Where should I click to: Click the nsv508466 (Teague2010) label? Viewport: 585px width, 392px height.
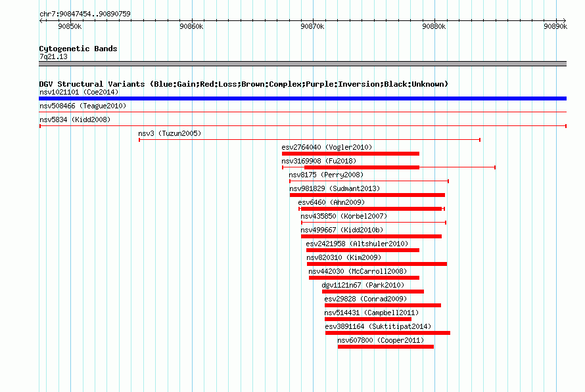83,106
